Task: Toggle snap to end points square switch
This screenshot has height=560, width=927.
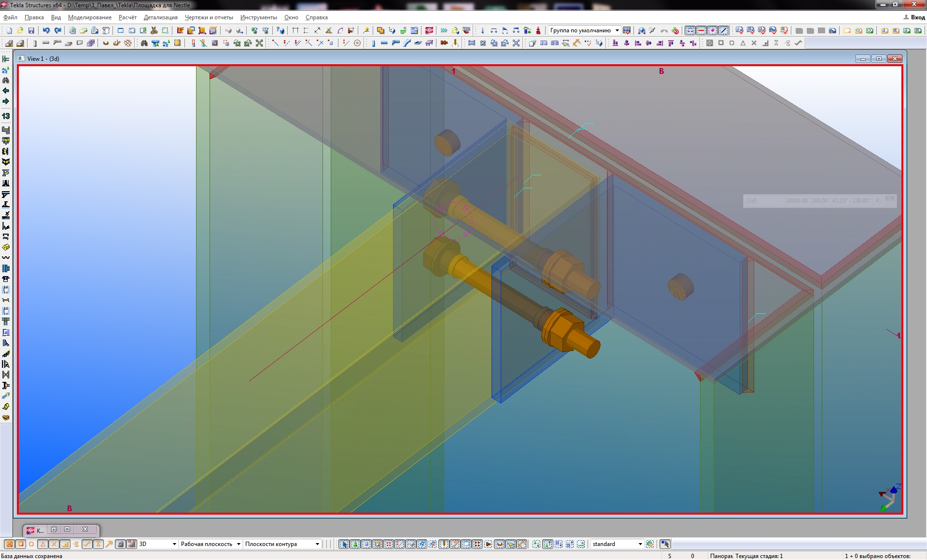Action: [21, 544]
